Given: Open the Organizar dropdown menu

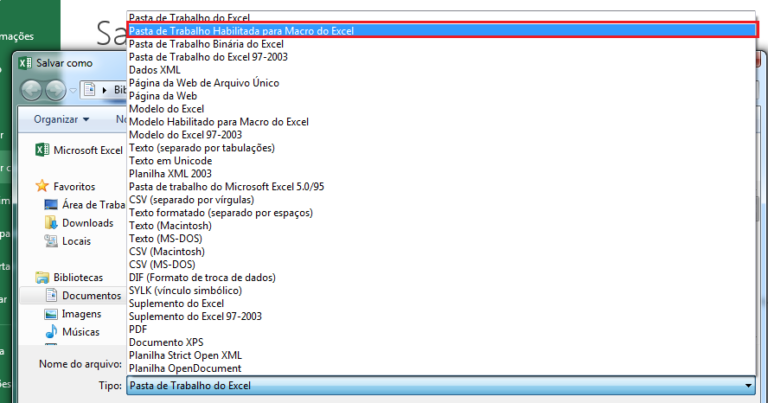Looking at the screenshot, I should [61, 119].
